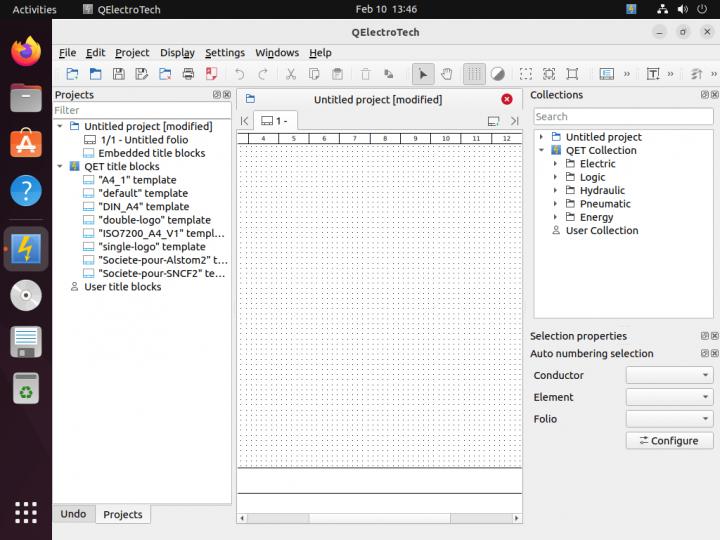
Task: Click the Paste clipboard icon
Action: click(x=338, y=74)
